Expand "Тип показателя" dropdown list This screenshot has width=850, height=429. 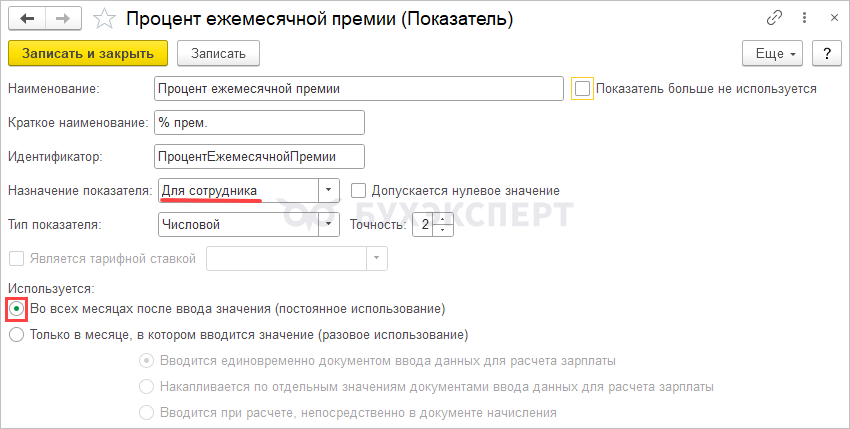pos(329,225)
